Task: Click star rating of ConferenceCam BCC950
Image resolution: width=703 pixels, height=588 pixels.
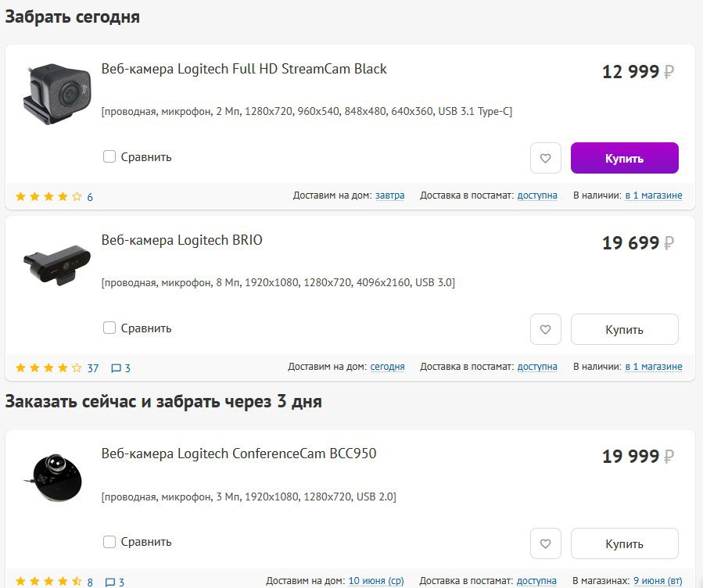Action: 48,582
